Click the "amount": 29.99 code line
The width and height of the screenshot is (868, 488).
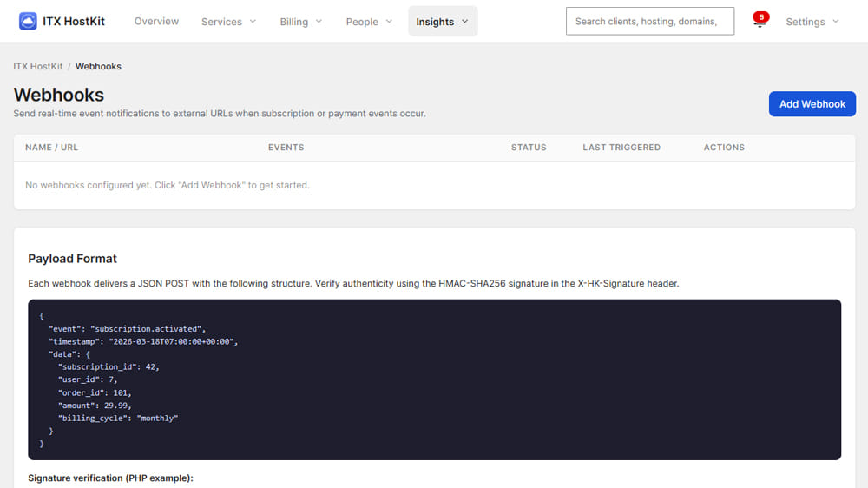(x=95, y=406)
